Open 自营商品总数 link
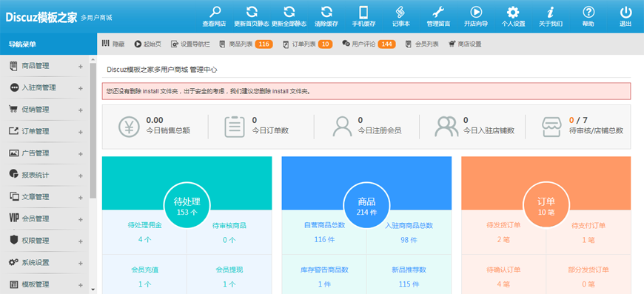 tap(324, 225)
